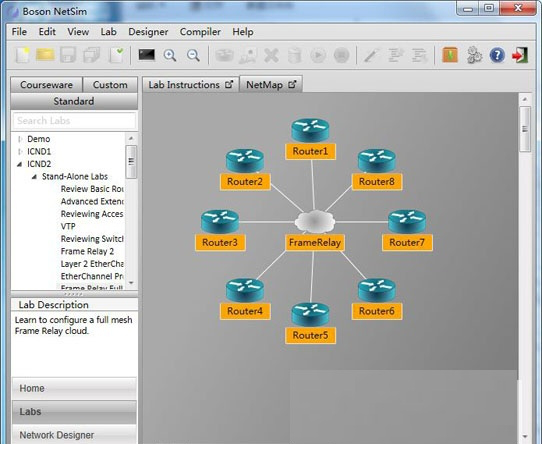Screen dimensions: 542x461
Task: Click the red arrow exit door icon
Action: tap(520, 55)
